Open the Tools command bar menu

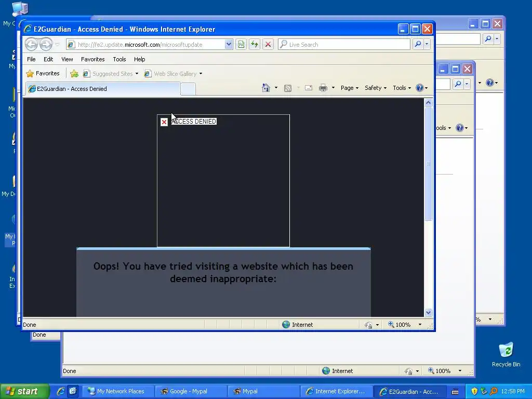click(x=402, y=88)
